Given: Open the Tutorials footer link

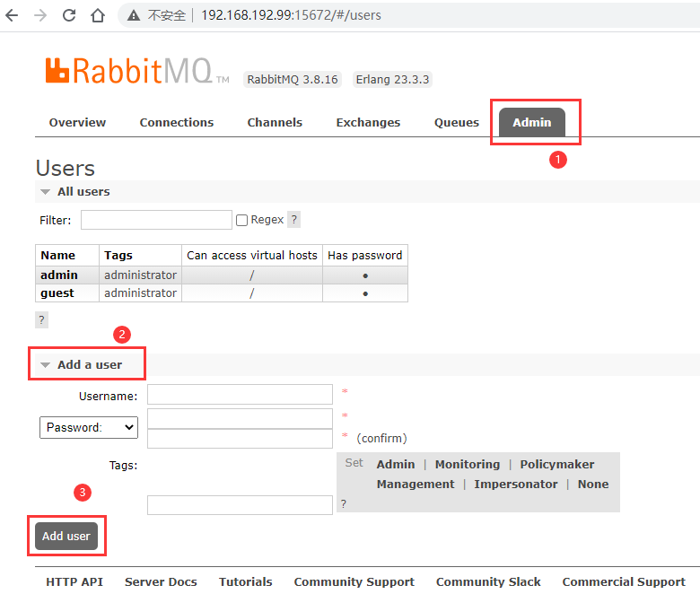Looking at the screenshot, I should [246, 582].
